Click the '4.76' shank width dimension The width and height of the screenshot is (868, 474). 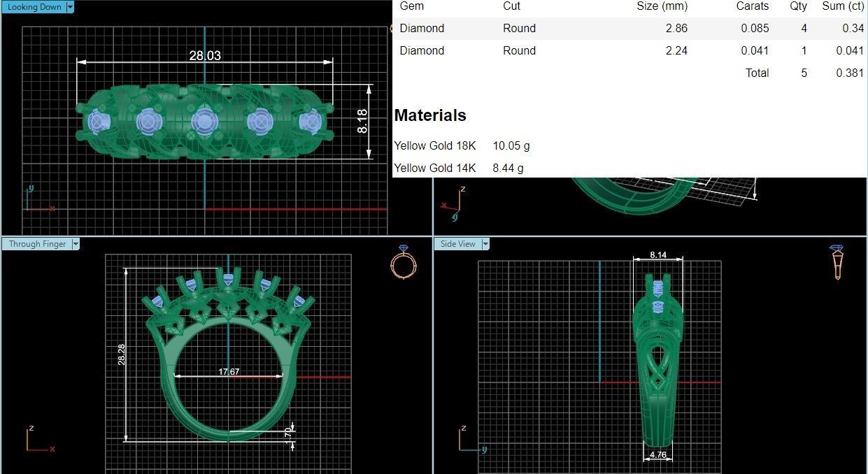657,455
